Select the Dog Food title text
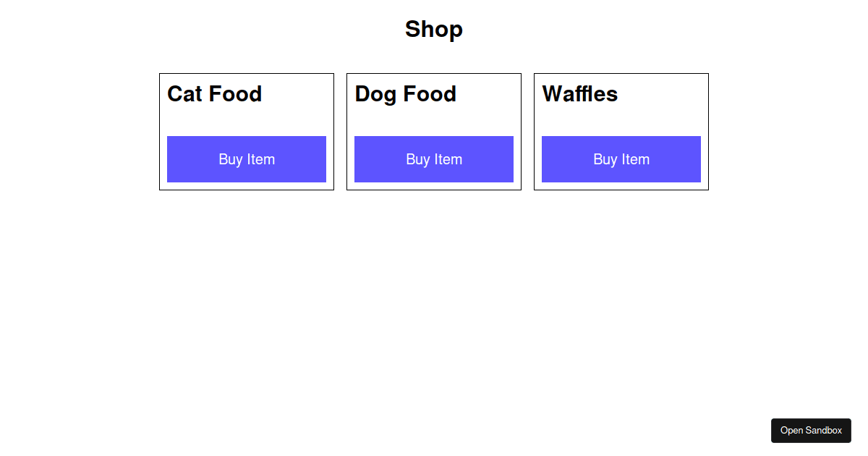868x456 pixels. pos(406,94)
